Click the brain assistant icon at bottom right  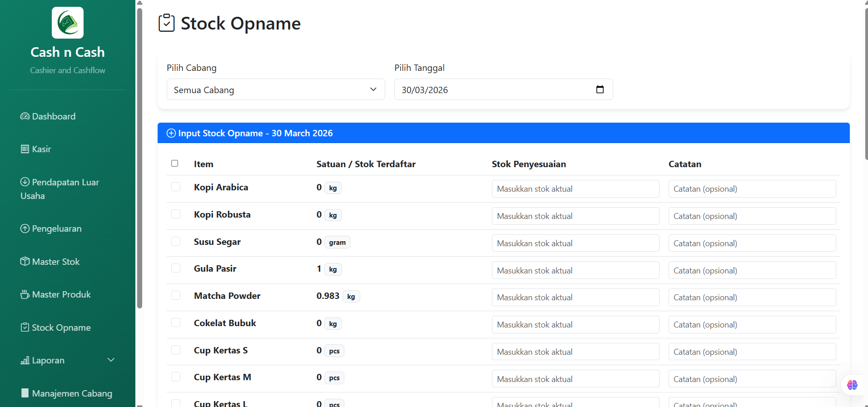[x=852, y=385]
